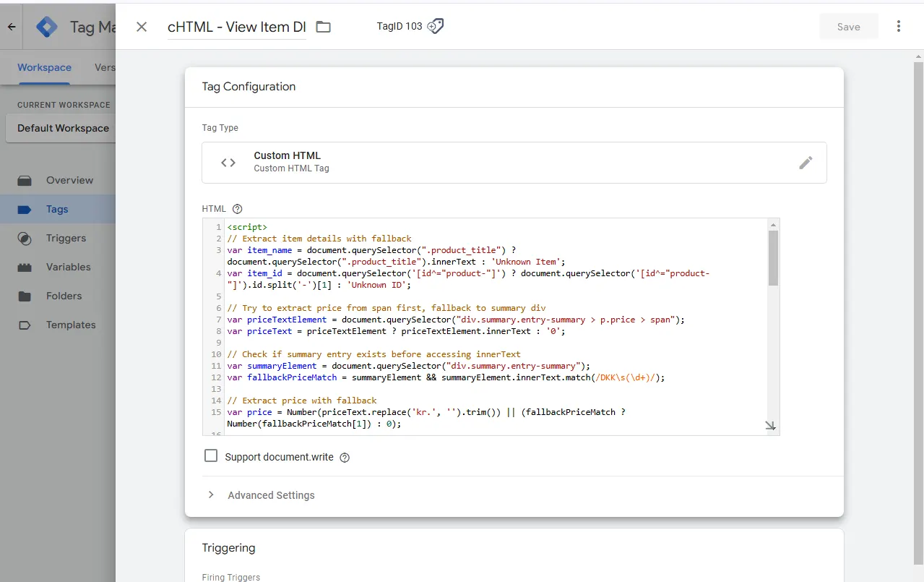Click the TagID 103 label
This screenshot has width=924, height=582.
[400, 26]
